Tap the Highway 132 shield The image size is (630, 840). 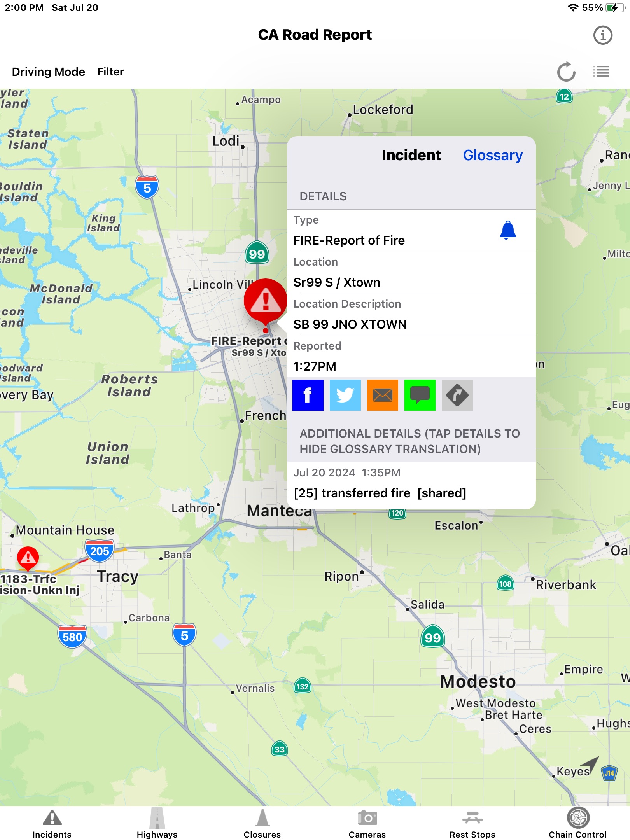click(302, 686)
